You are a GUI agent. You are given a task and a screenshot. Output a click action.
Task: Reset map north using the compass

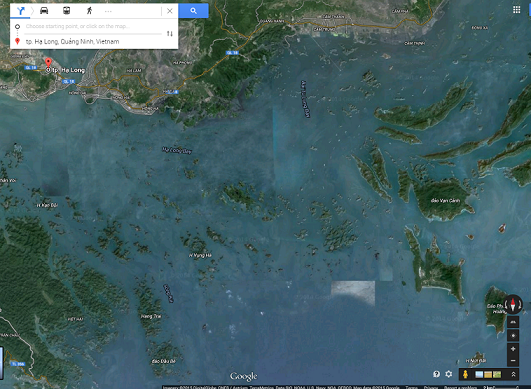(x=513, y=304)
